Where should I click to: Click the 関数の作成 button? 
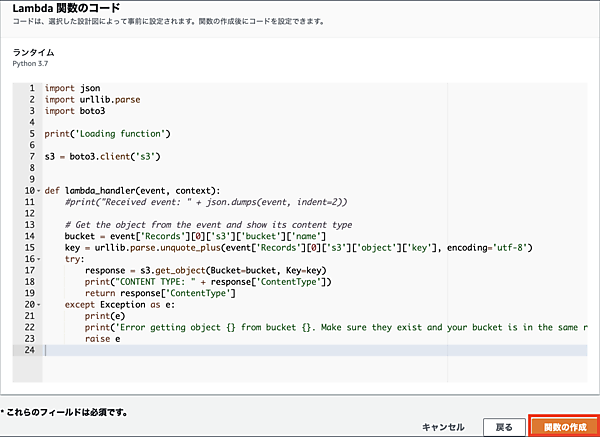tap(564, 426)
